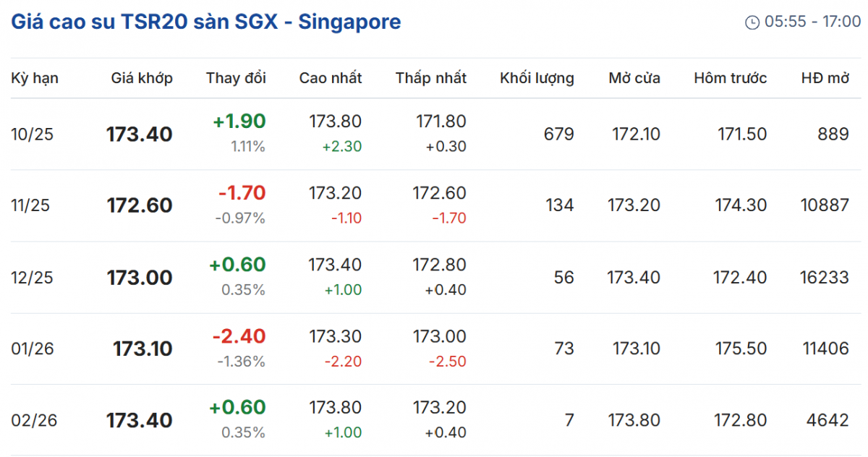Screen dimensions: 868x457
Task: Click the Hôm trước column header
Action: pos(731,78)
